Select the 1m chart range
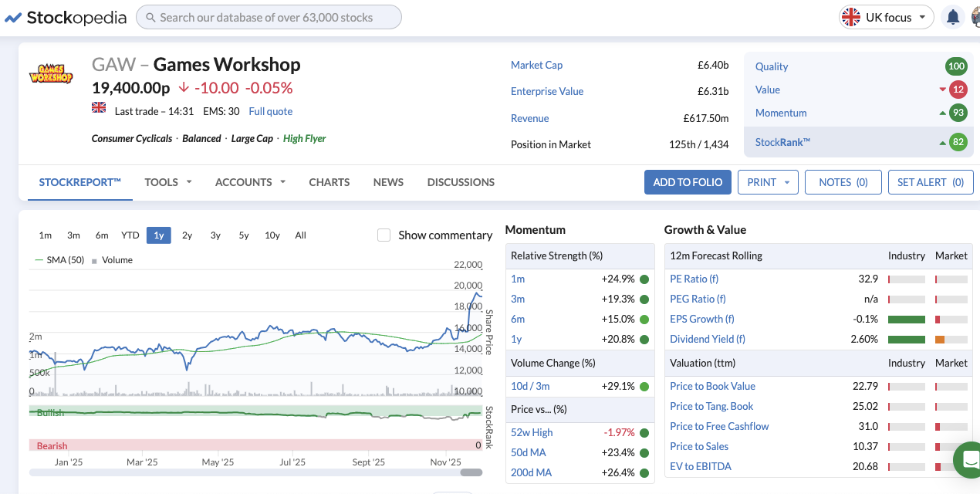Image resolution: width=980 pixels, height=494 pixels. point(46,235)
